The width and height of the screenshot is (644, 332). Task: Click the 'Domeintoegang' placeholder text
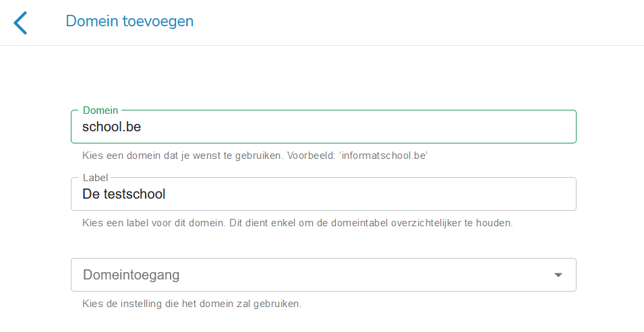(131, 275)
